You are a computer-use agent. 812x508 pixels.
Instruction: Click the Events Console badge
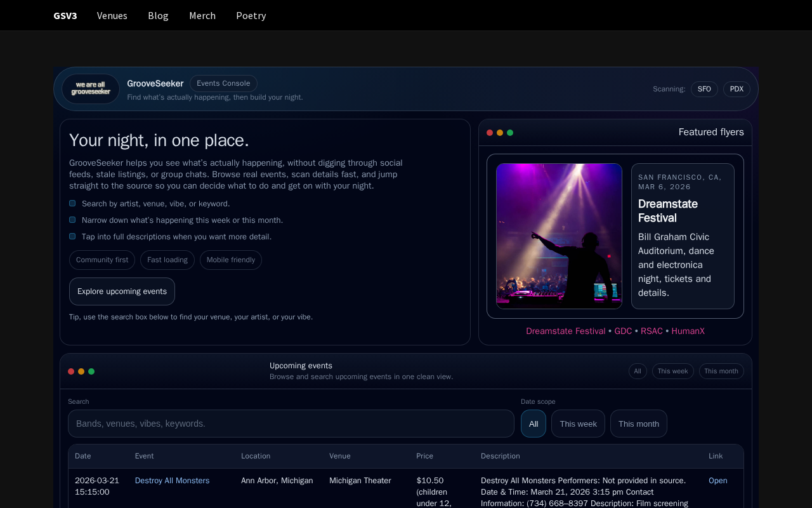tap(223, 83)
